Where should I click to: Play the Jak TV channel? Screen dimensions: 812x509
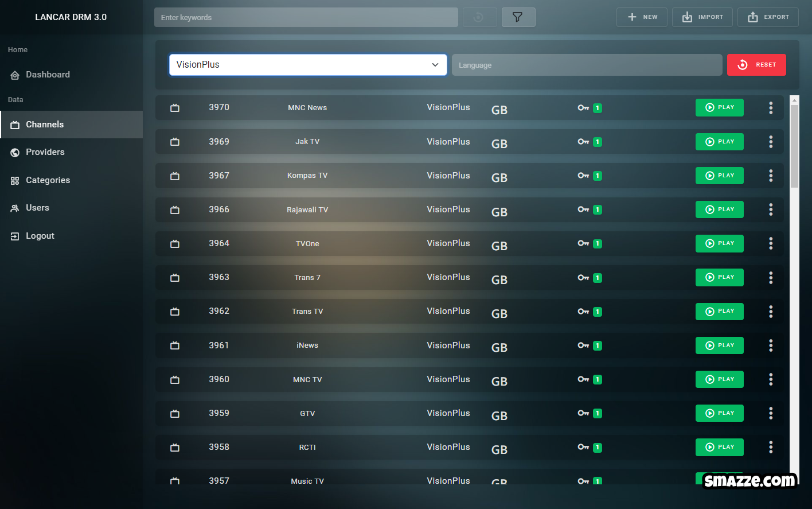(719, 142)
